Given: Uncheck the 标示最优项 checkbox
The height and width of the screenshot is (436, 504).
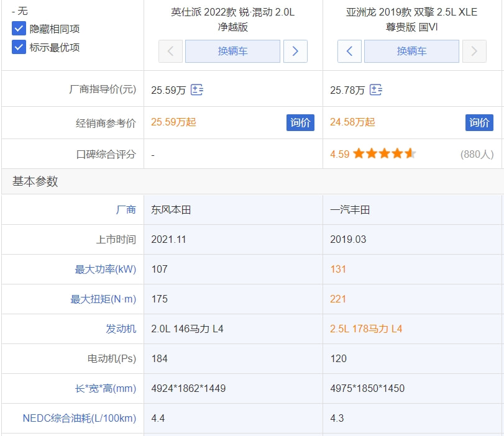Looking at the screenshot, I should 19,47.
